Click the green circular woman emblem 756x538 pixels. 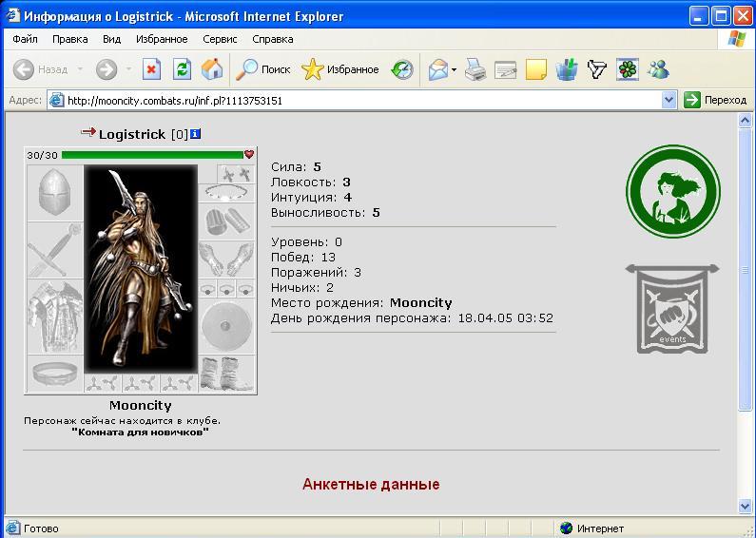pos(672,191)
